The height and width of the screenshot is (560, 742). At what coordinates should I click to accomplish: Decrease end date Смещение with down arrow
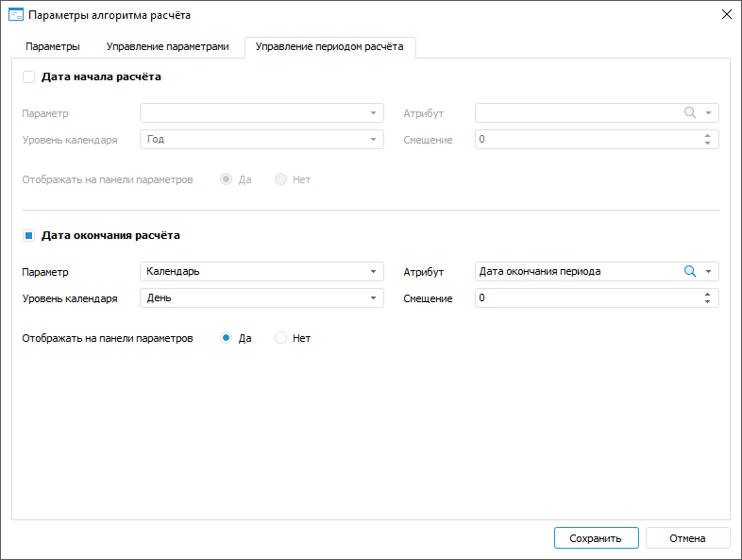708,302
